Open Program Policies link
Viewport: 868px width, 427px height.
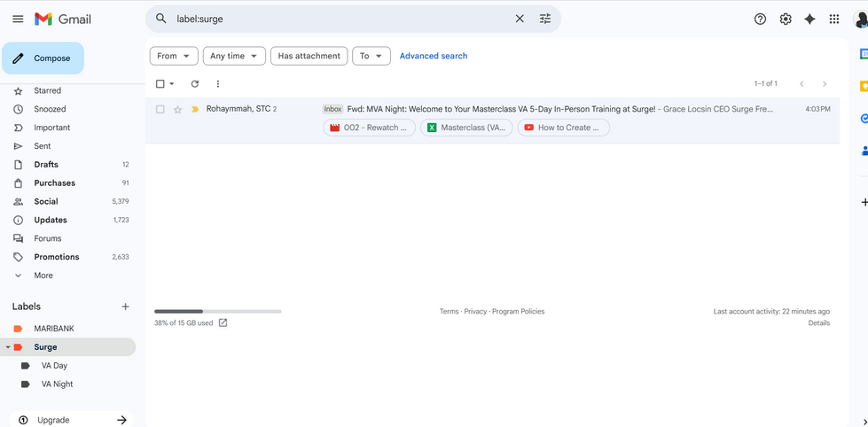518,312
